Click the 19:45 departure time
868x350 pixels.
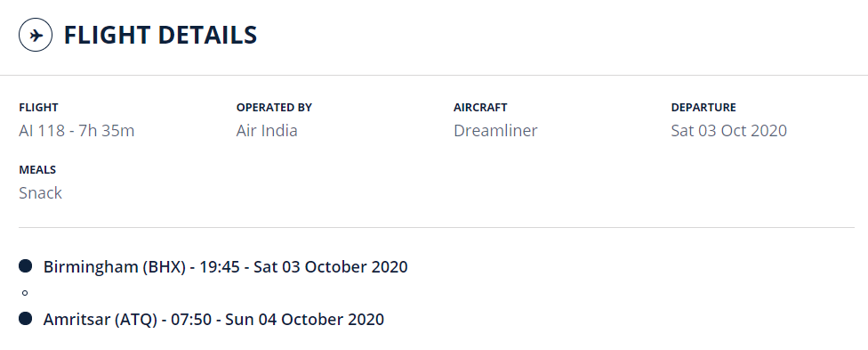(x=220, y=267)
